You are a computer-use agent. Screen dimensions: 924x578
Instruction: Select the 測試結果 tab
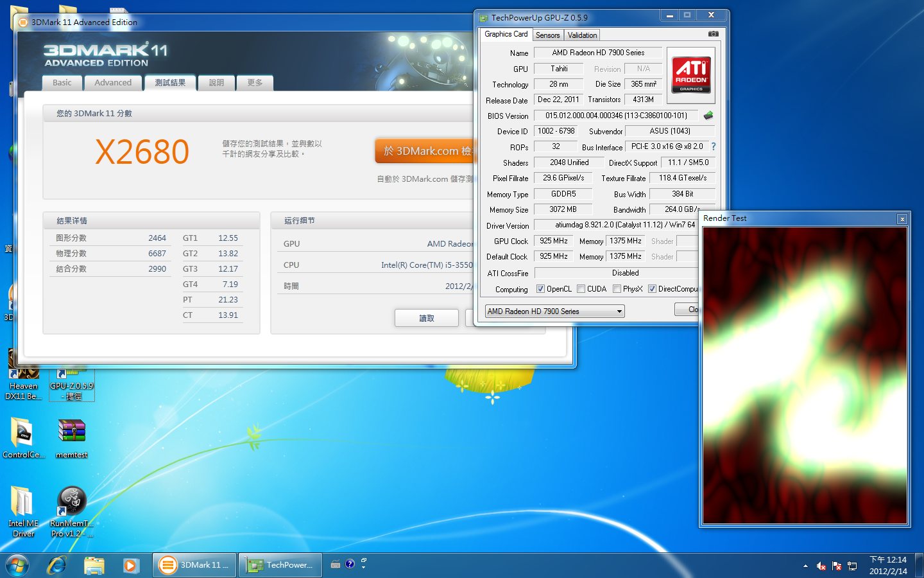[170, 83]
